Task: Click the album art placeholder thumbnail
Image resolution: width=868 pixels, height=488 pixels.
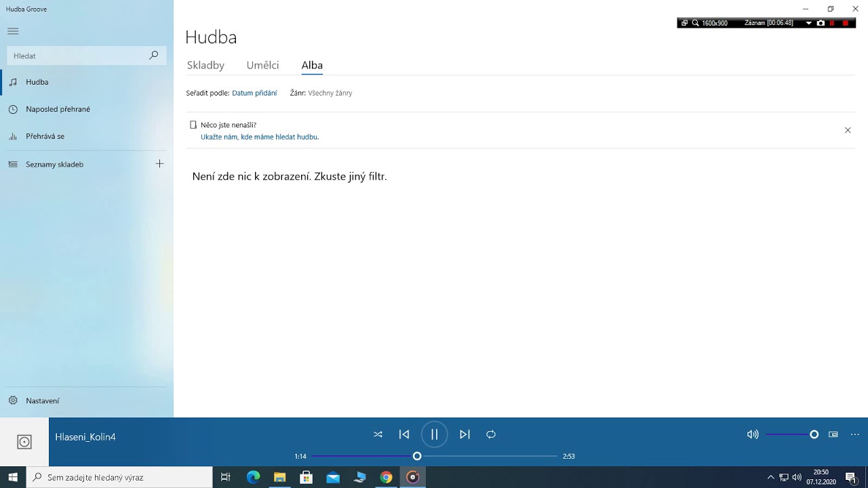Action: click(24, 442)
